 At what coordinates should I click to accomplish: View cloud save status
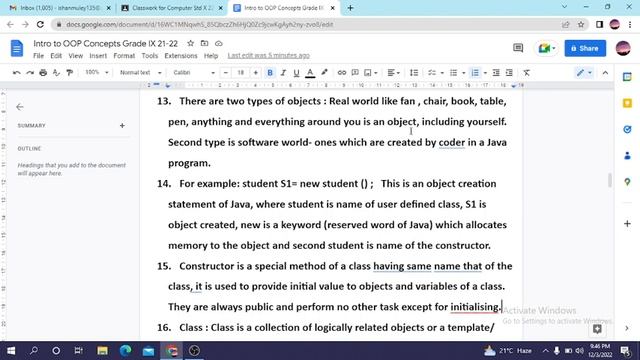219,43
